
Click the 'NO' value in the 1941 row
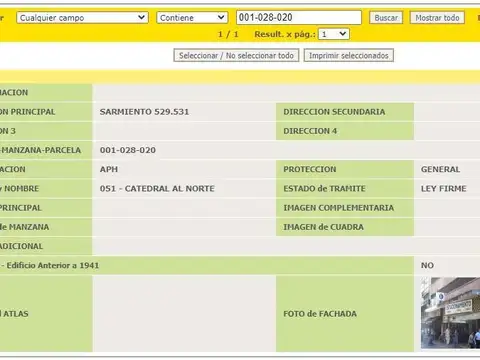427,265
